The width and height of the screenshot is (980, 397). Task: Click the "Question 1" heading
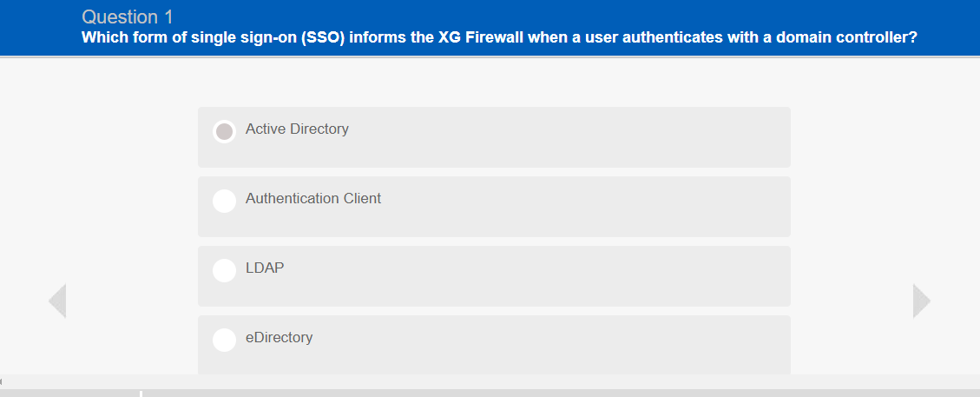point(128,17)
